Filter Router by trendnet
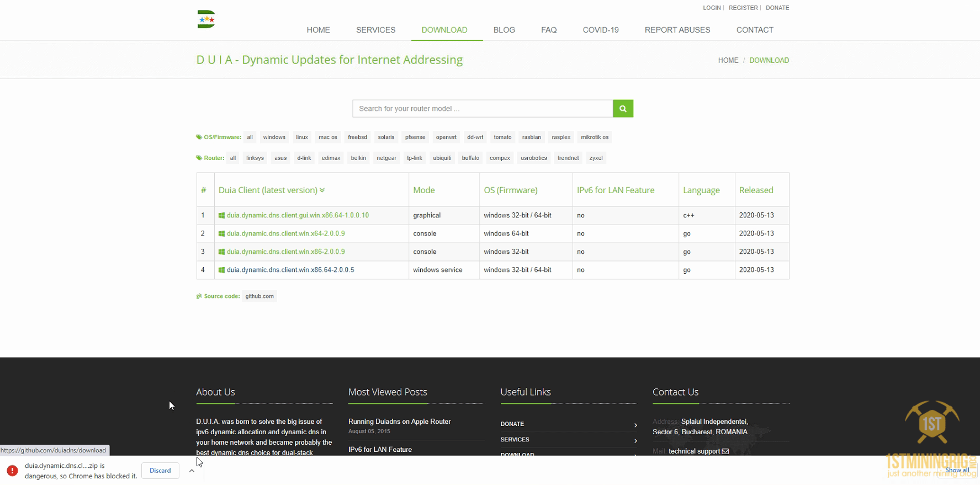This screenshot has width=980, height=485. [x=568, y=158]
